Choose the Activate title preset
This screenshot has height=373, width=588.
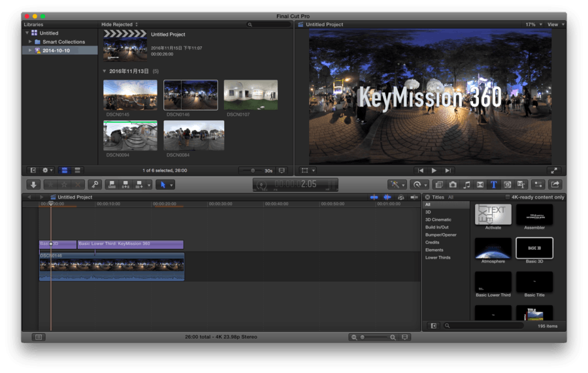[x=493, y=214]
